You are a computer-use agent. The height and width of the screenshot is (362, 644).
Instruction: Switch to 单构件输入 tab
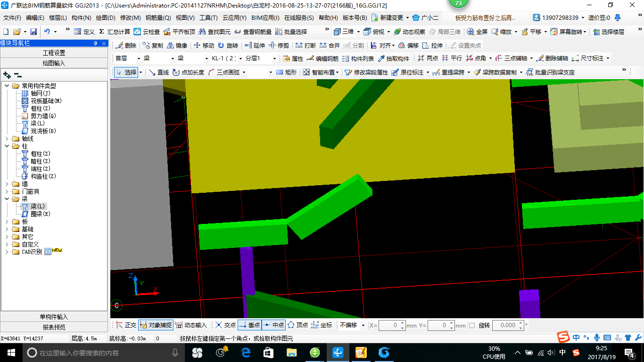[54, 317]
